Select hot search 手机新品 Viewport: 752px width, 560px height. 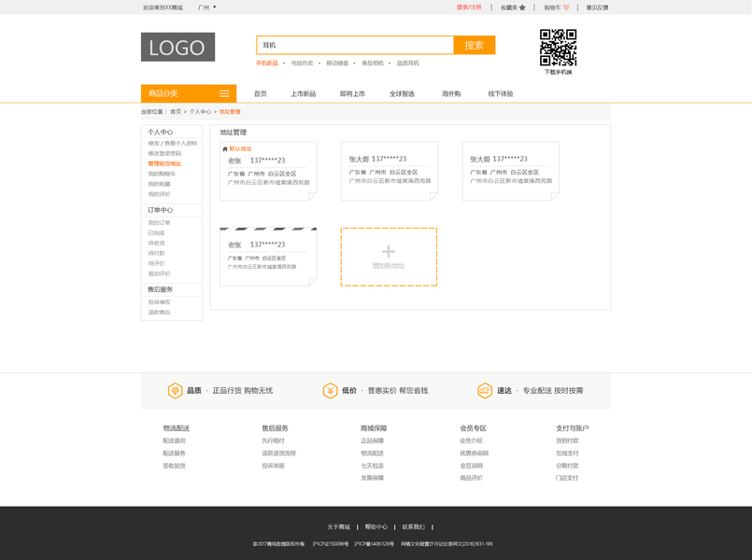click(x=266, y=63)
